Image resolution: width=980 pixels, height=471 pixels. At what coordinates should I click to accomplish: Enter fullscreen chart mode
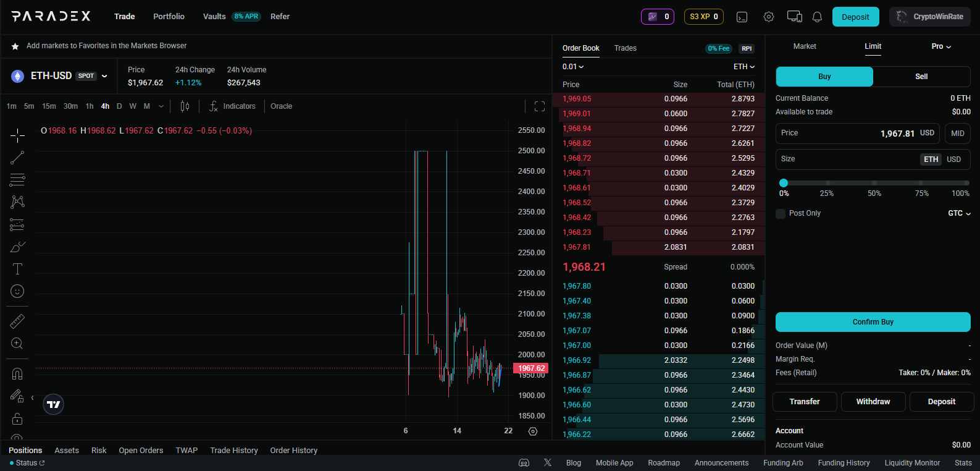[x=539, y=106]
